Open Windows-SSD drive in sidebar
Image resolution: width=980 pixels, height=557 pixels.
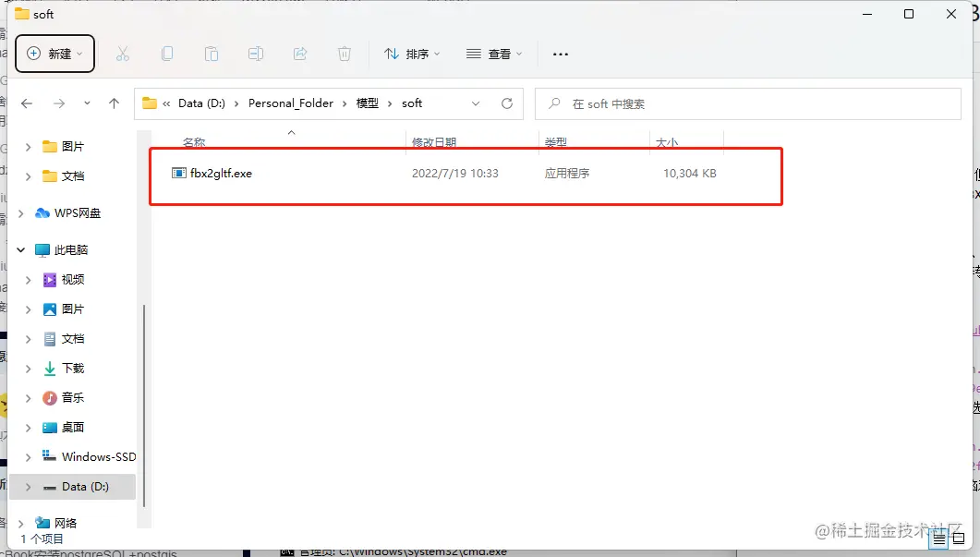tap(99, 457)
